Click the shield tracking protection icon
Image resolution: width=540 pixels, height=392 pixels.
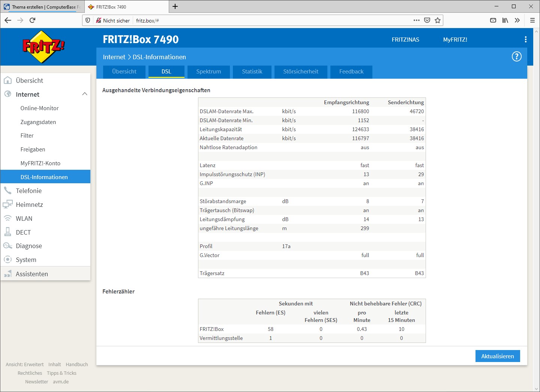tap(88, 20)
